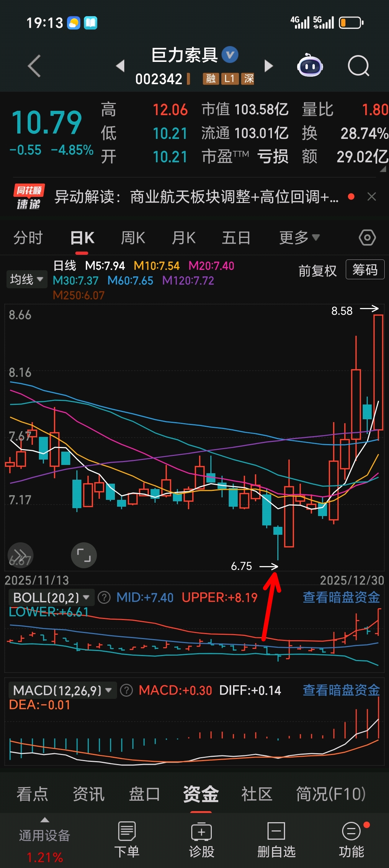Open chart settings hexagon icon
Screen dimensions: 389x868
coord(367,238)
